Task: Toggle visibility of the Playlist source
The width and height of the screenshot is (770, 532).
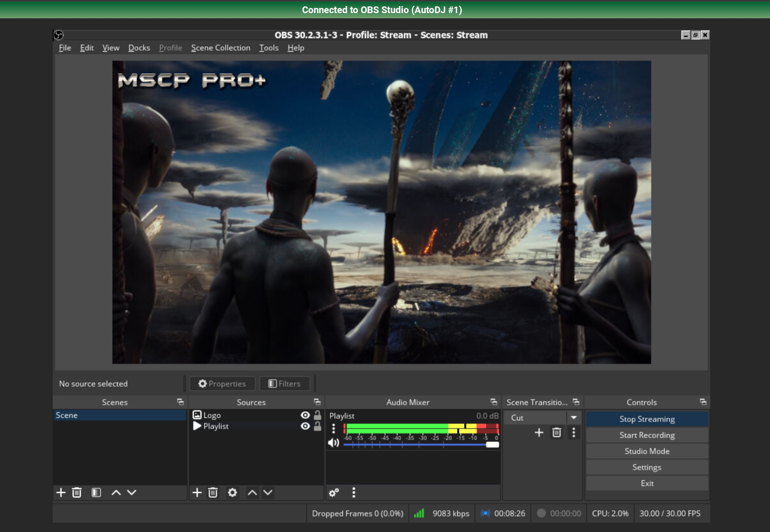Action: click(305, 426)
